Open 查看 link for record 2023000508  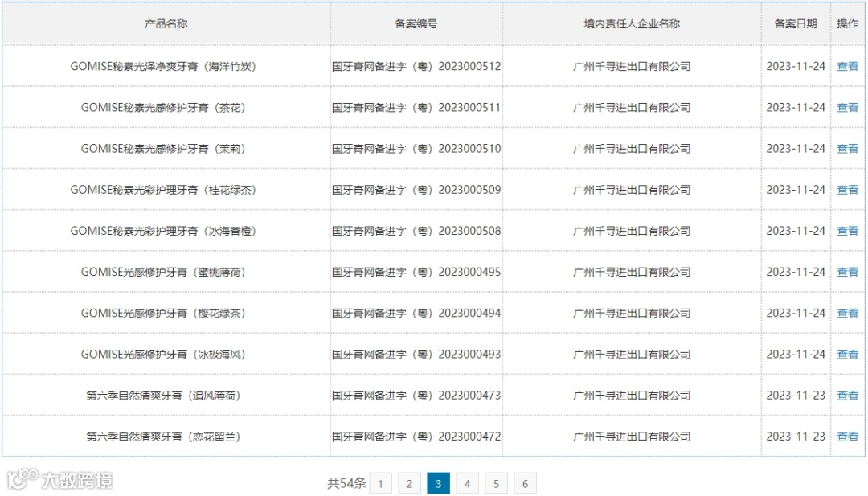[847, 231]
